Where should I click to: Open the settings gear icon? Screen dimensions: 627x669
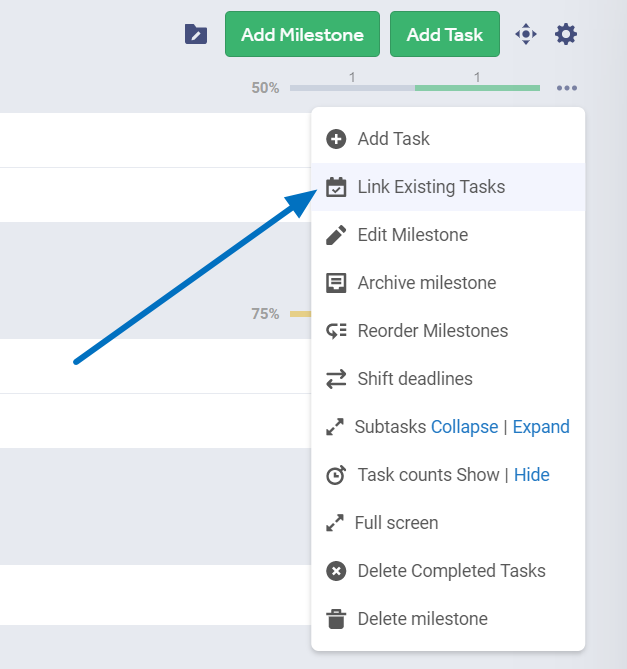566,35
